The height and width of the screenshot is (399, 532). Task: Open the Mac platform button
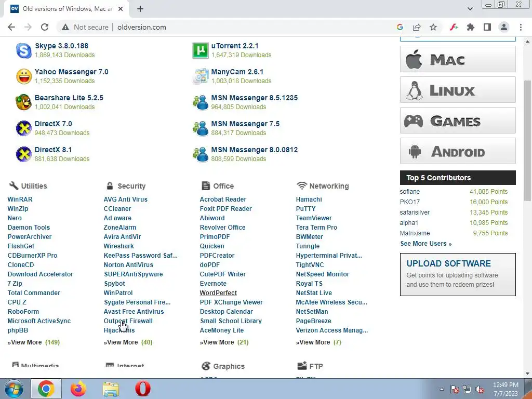(x=458, y=59)
